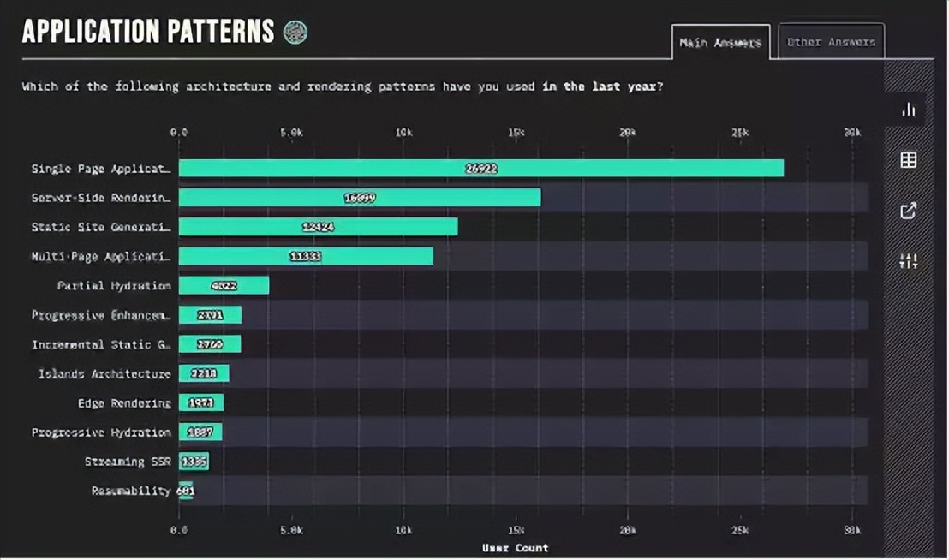Click the 'Islands Architecture' label

click(x=104, y=373)
